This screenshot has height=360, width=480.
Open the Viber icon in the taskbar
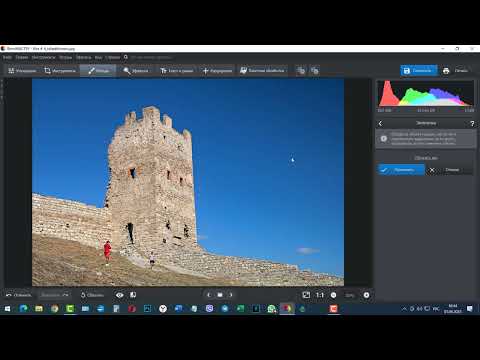click(x=209, y=309)
